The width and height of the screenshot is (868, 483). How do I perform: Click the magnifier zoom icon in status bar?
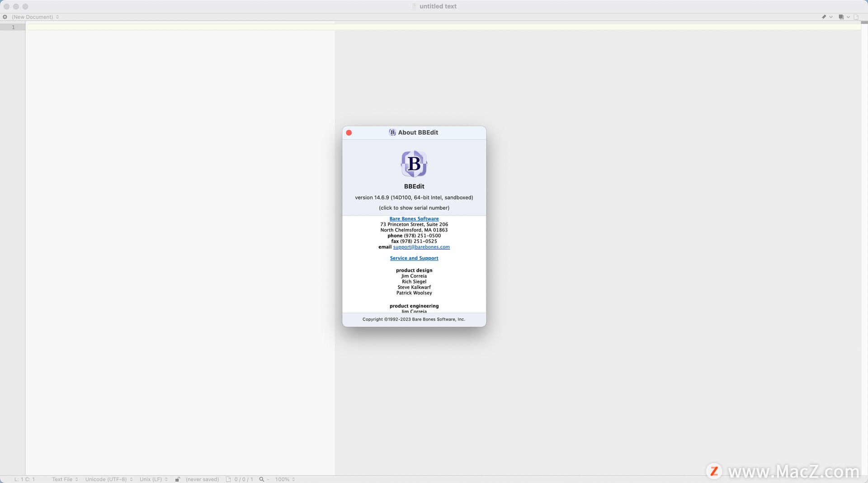[261, 479]
